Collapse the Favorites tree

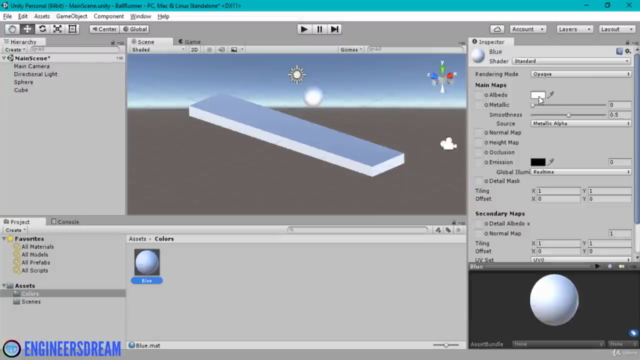point(4,239)
